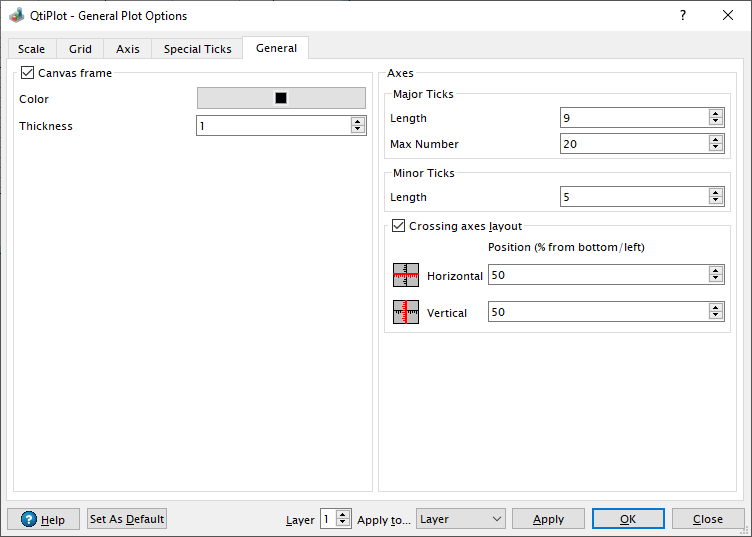Toggle the Canvas frame checkbox
Image resolution: width=752 pixels, height=537 pixels.
point(27,73)
